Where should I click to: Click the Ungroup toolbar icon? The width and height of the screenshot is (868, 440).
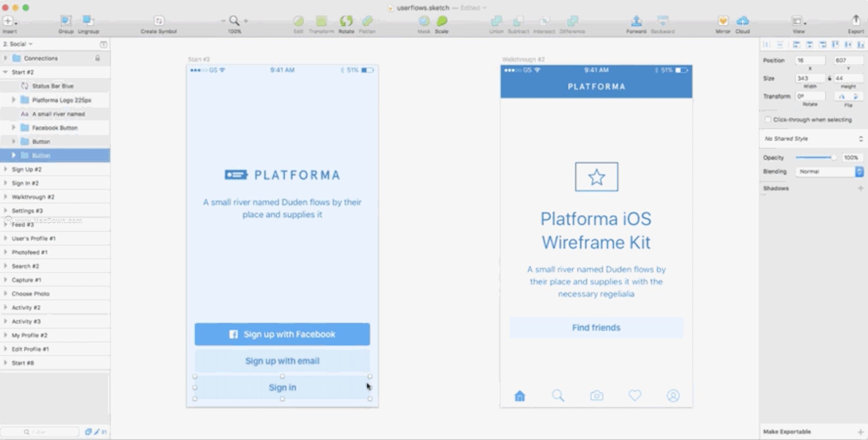tap(88, 21)
